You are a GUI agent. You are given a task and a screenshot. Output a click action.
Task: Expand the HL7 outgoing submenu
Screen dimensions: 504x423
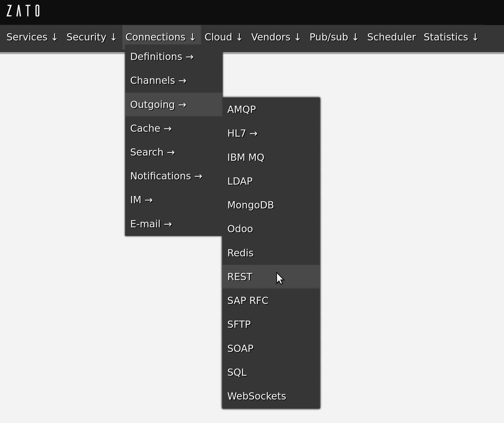pos(242,133)
